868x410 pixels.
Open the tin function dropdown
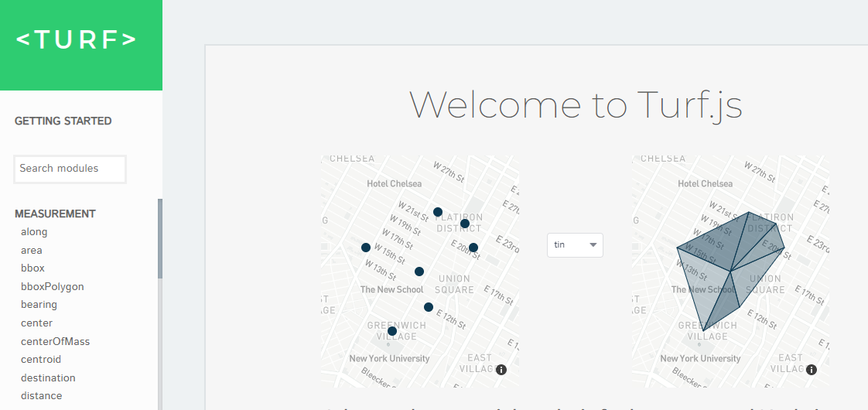(575, 244)
